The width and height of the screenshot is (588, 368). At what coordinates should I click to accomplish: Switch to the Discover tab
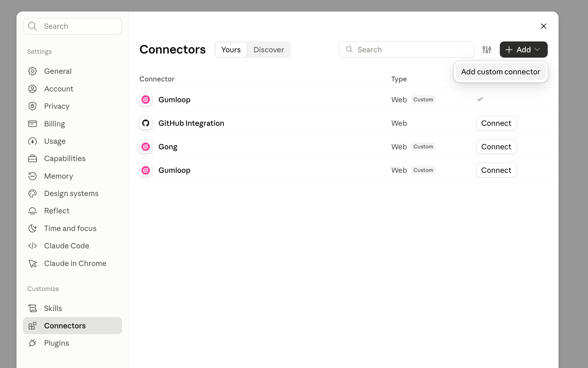[269, 50]
